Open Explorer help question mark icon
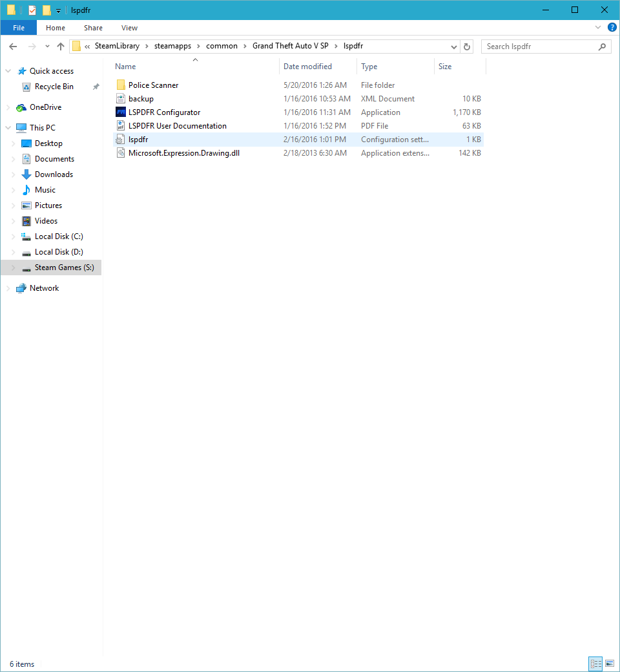Viewport: 620px width, 672px height. pyautogui.click(x=612, y=27)
